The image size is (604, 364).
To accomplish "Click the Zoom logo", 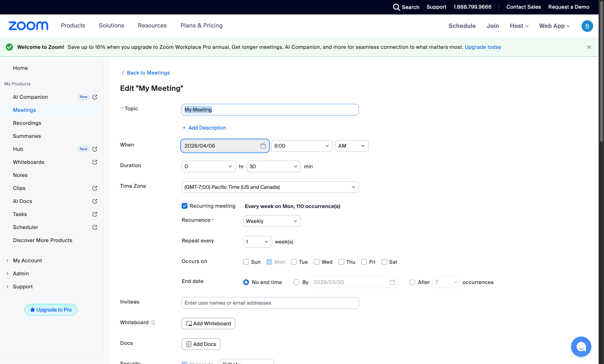I will [x=28, y=26].
